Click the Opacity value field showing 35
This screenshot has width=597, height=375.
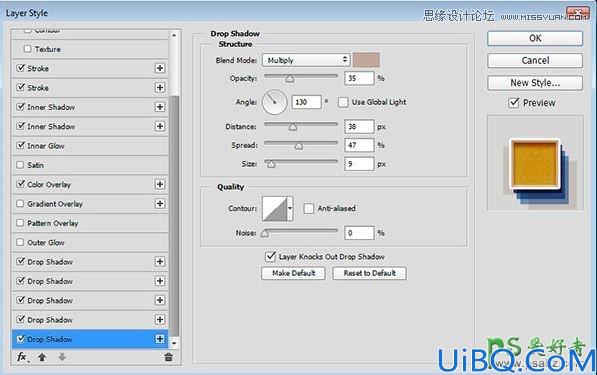(359, 78)
